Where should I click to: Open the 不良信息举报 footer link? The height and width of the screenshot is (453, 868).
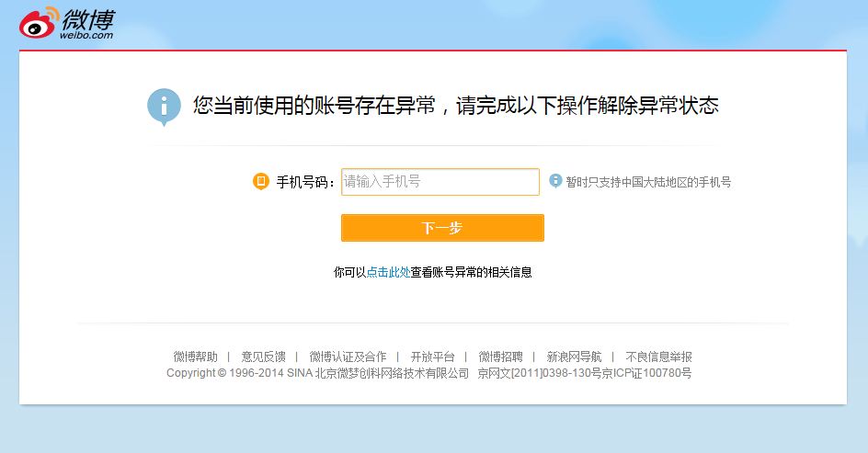[658, 357]
